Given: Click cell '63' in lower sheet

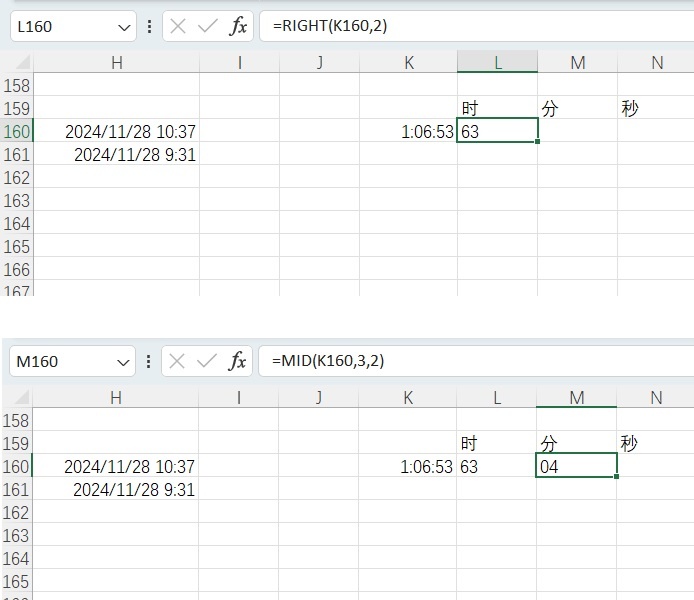Looking at the screenshot, I should (496, 466).
